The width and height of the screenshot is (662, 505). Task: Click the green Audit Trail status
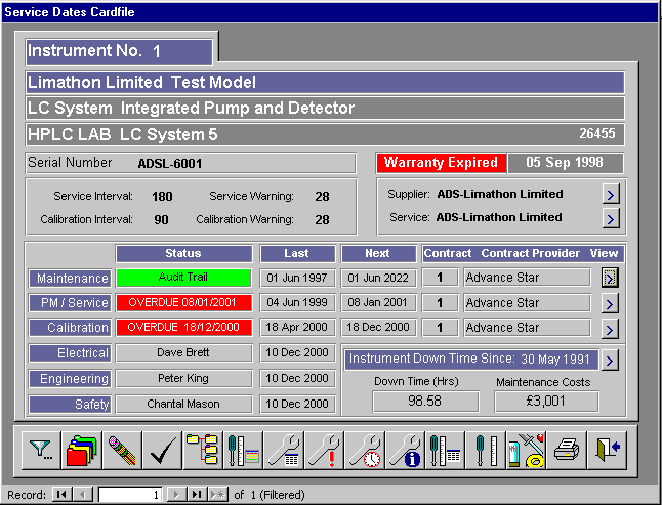(x=184, y=278)
